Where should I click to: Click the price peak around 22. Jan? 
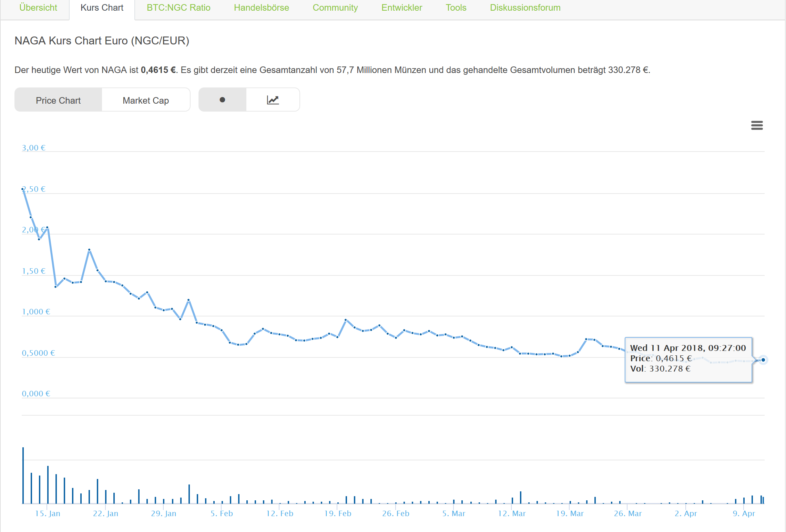coord(89,250)
